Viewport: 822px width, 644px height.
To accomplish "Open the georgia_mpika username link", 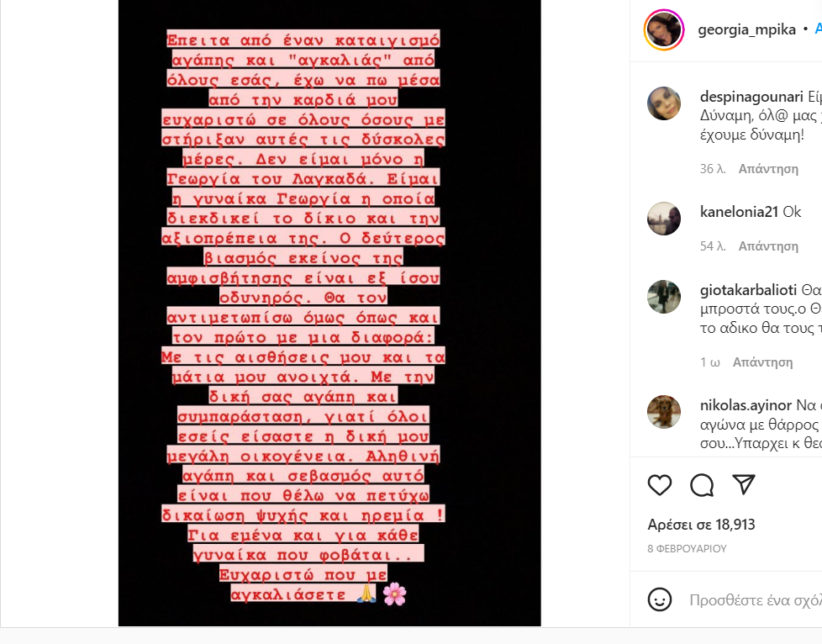I will [x=746, y=29].
